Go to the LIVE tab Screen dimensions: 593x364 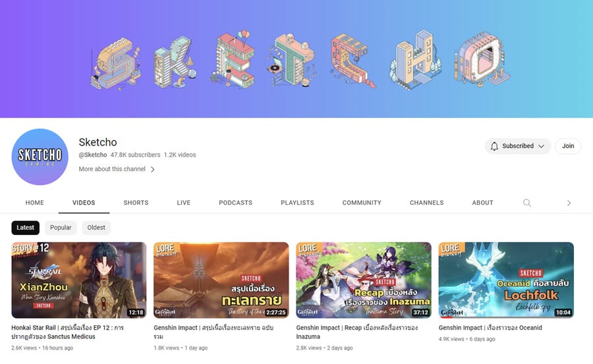183,203
